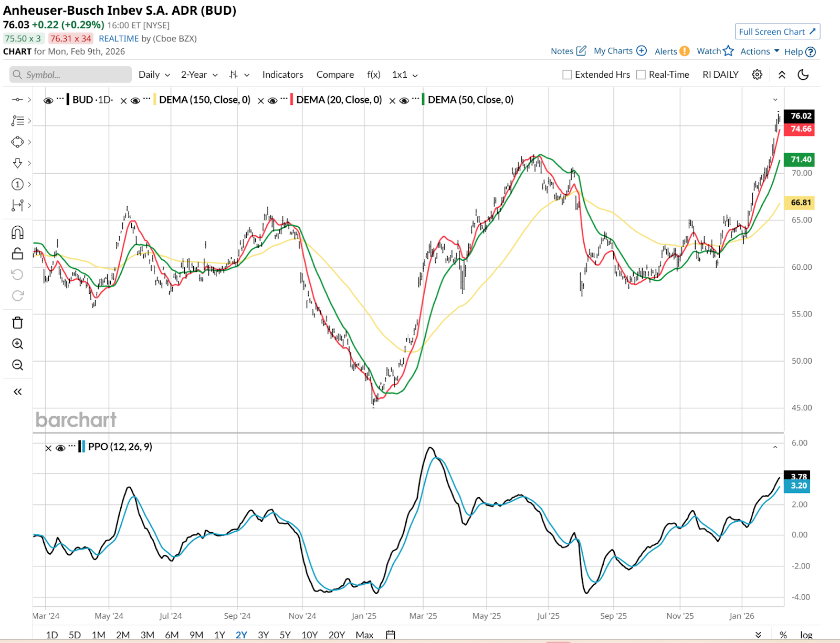
Task: Add BUD to Watch list
Action: tap(715, 51)
